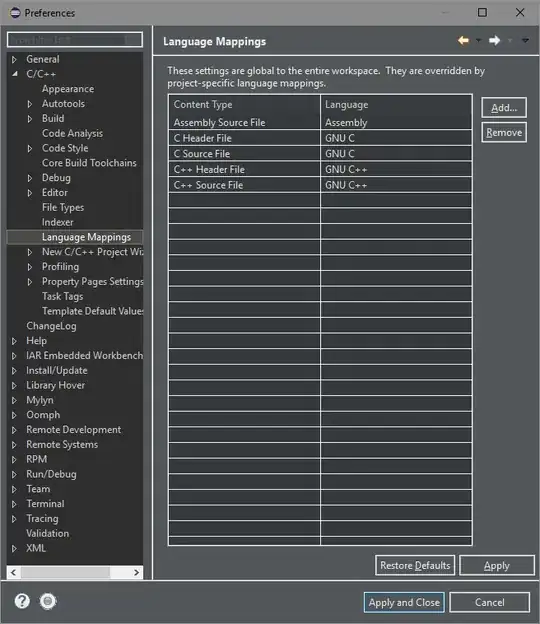540x624 pixels.
Task: Click the Eclipse Preferences window icon
Action: click(15, 13)
